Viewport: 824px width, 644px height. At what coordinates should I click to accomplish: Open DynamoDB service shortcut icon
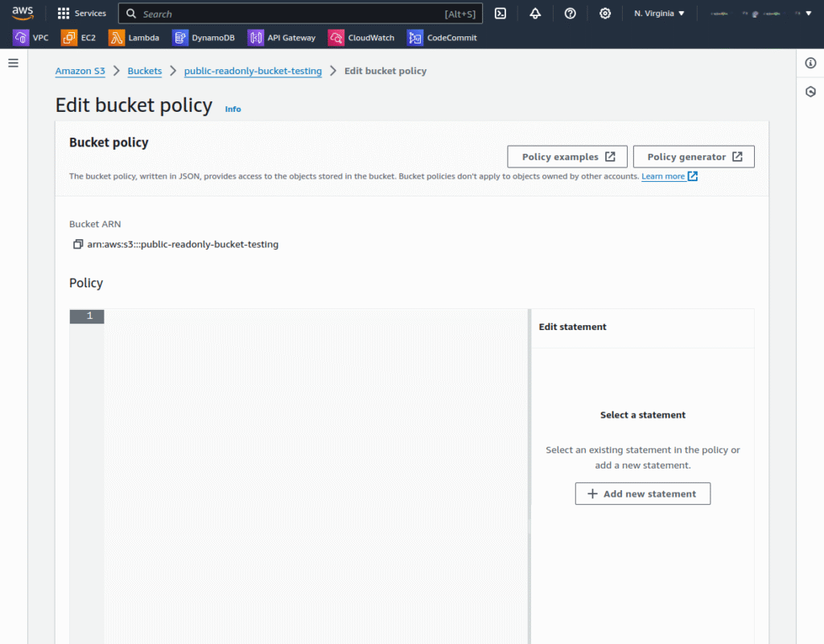180,38
